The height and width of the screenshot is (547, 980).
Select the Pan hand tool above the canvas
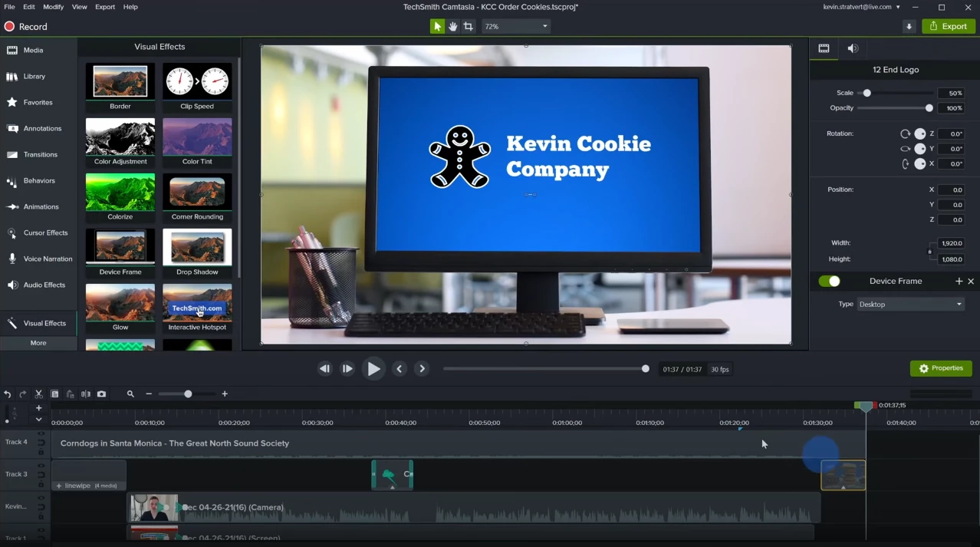(453, 25)
